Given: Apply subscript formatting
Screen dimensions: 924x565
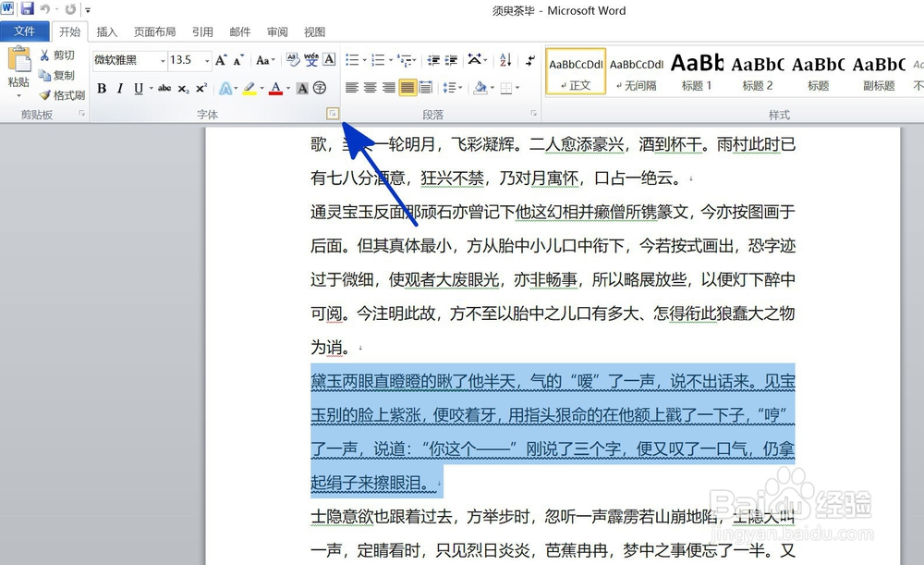Looking at the screenshot, I should pos(183,88).
